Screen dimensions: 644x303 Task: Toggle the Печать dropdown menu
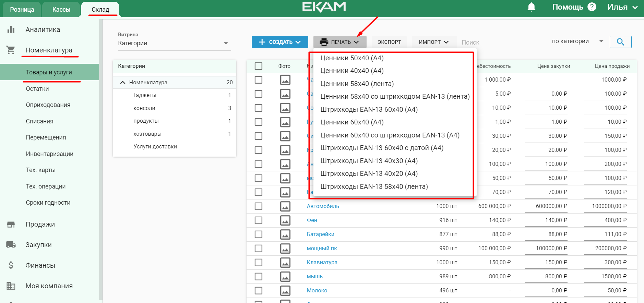coord(339,42)
